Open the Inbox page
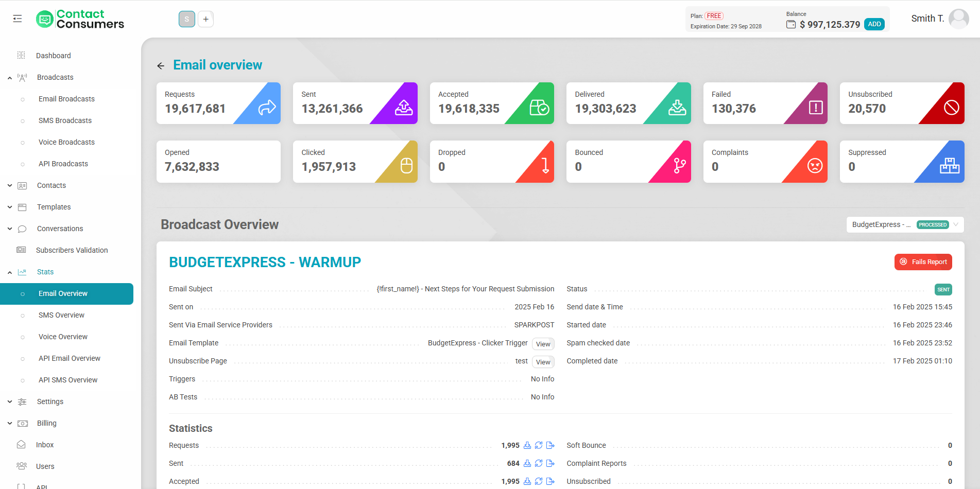The image size is (980, 489). (x=45, y=445)
